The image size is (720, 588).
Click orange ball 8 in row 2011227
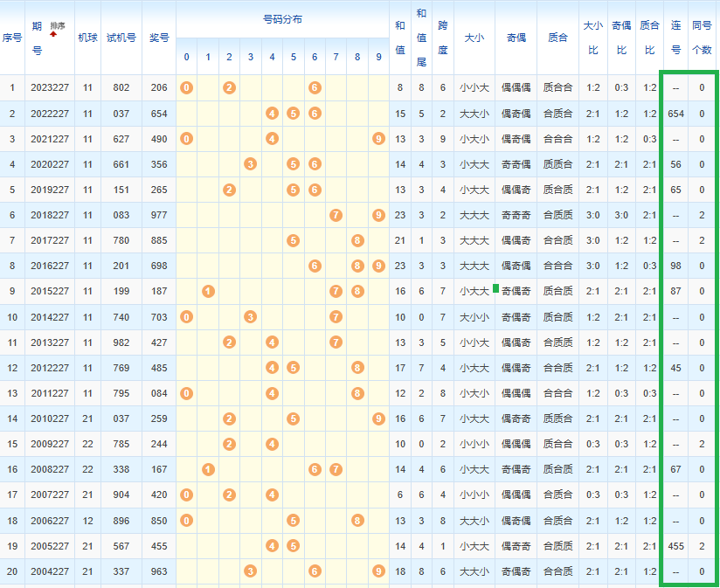tap(357, 393)
